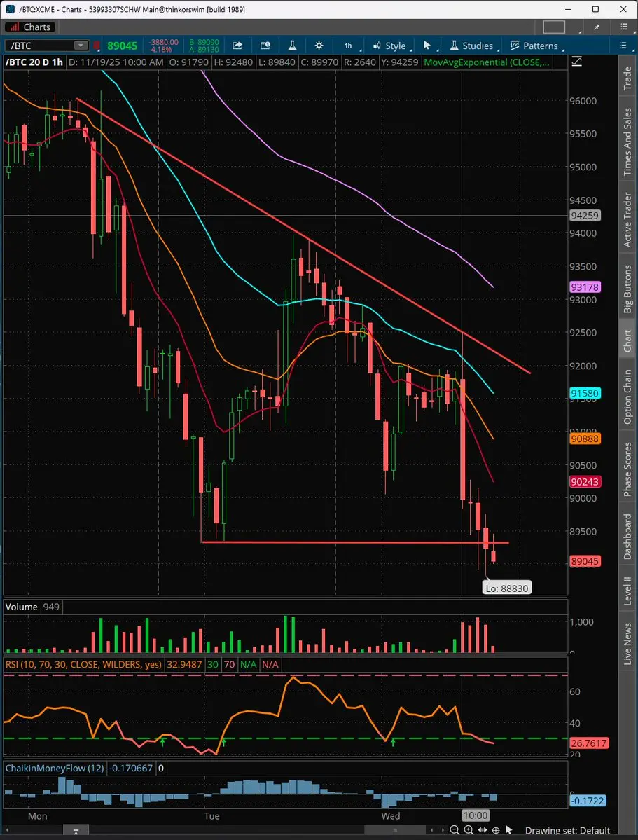Image resolution: width=638 pixels, height=840 pixels.
Task: Open the drawing tools pointer menu
Action: point(427,46)
